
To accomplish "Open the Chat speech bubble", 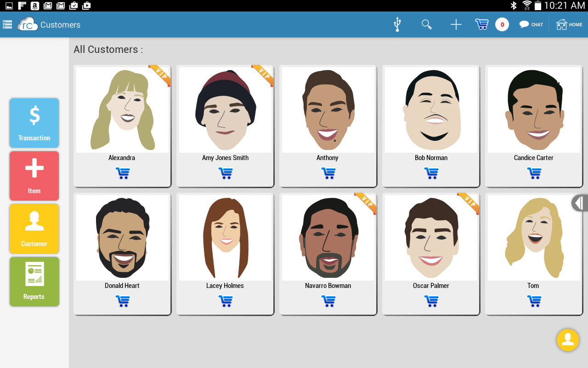I will pyautogui.click(x=531, y=24).
